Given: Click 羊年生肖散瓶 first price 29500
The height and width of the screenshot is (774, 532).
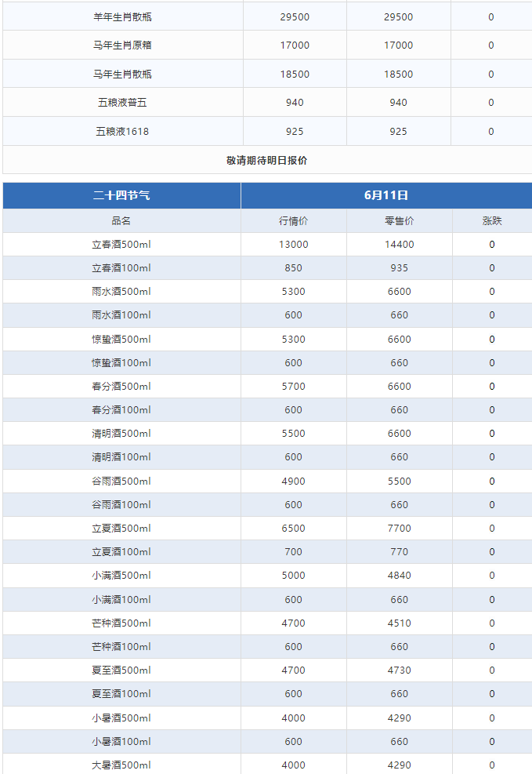Looking at the screenshot, I should [x=295, y=16].
